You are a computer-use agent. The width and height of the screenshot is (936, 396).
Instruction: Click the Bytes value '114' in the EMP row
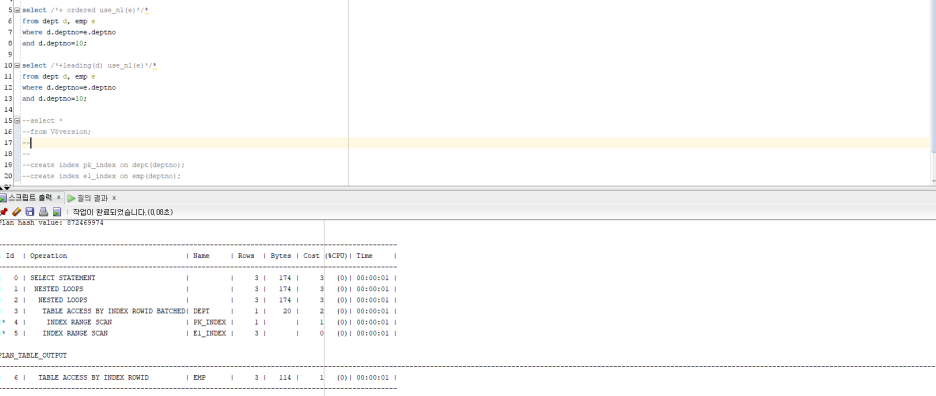(x=285, y=377)
